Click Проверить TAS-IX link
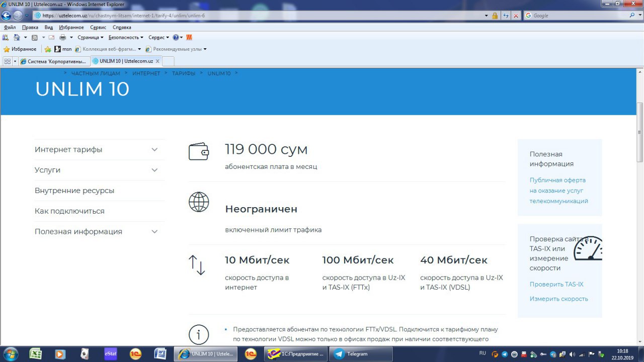The width and height of the screenshot is (644, 362). coord(556,285)
